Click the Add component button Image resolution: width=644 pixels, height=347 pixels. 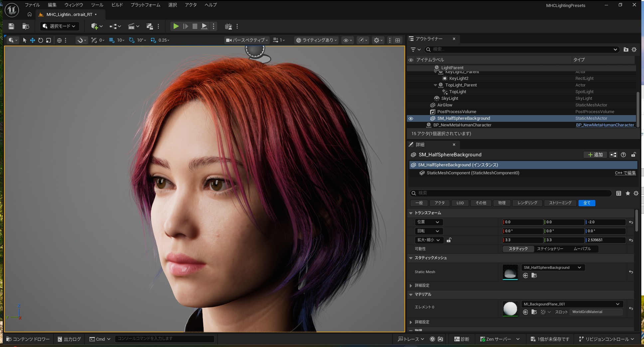(x=595, y=155)
